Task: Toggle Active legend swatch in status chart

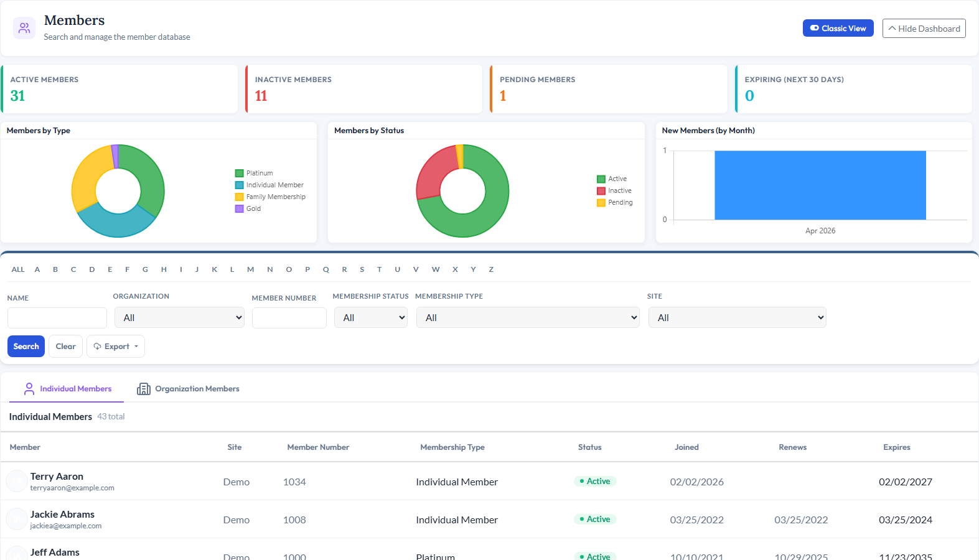Action: tap(601, 179)
